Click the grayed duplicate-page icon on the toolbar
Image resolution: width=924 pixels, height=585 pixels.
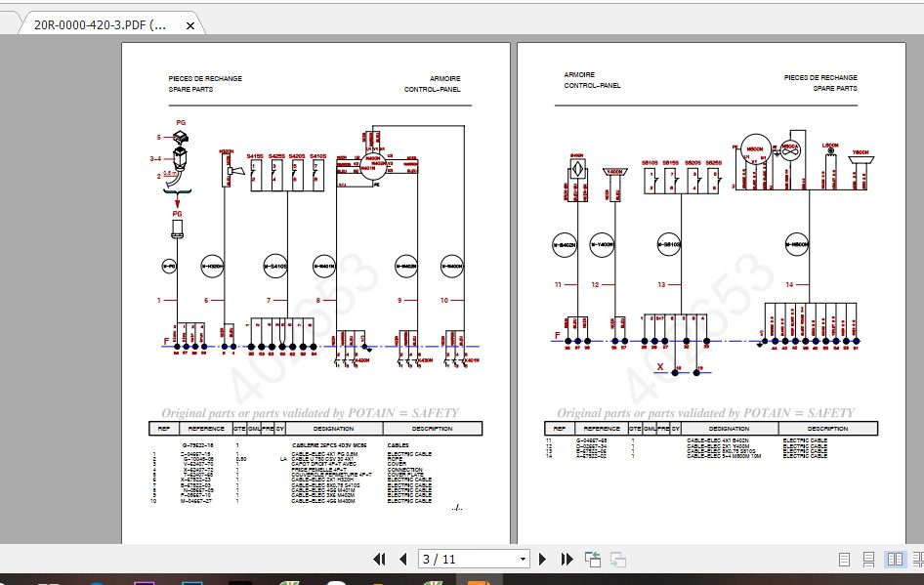point(616,559)
